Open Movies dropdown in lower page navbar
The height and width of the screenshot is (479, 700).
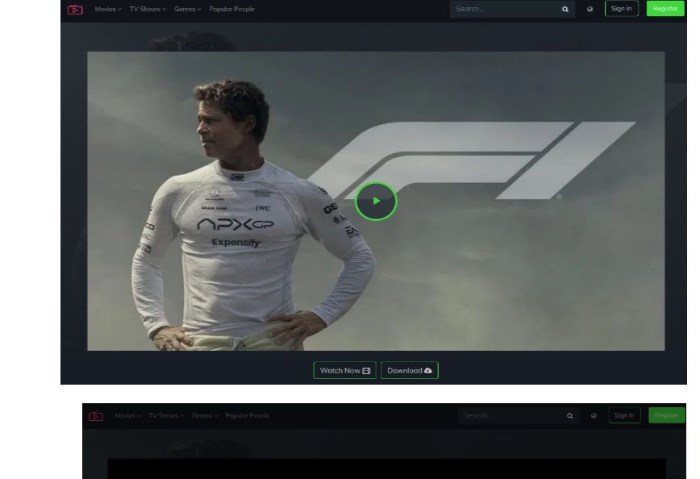127,416
